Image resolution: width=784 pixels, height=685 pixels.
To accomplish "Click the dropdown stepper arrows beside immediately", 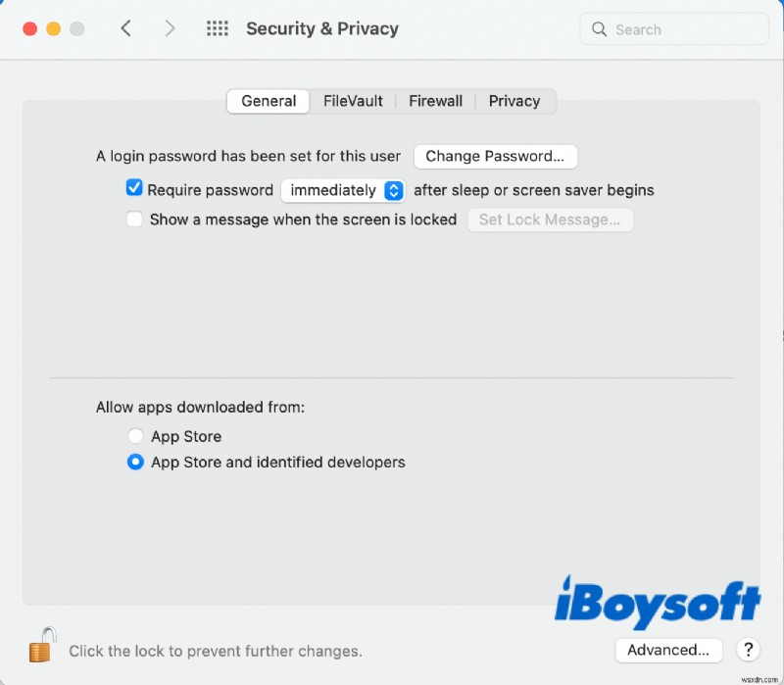I will pos(396,189).
